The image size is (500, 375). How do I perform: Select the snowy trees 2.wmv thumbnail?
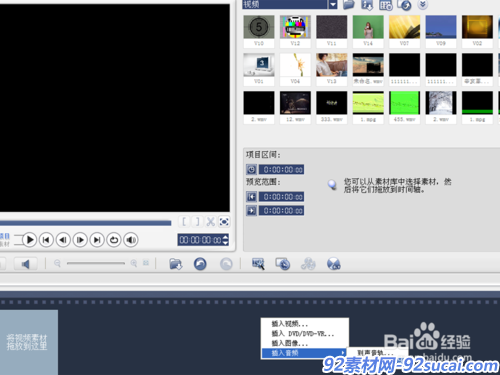pos(441,103)
